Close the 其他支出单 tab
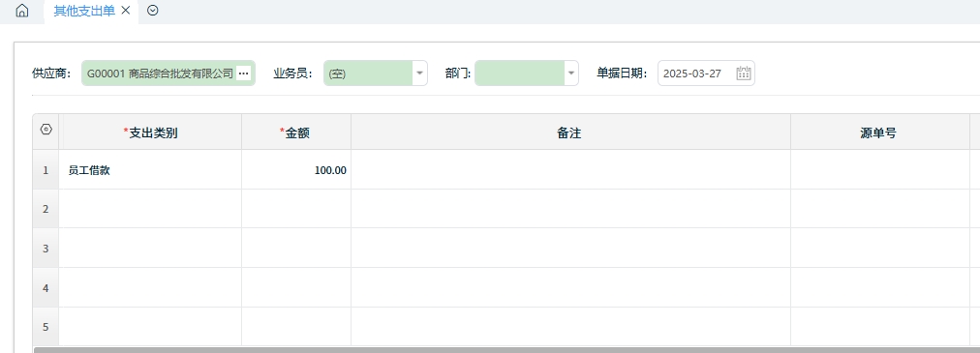The width and height of the screenshot is (980, 353). 126,11
